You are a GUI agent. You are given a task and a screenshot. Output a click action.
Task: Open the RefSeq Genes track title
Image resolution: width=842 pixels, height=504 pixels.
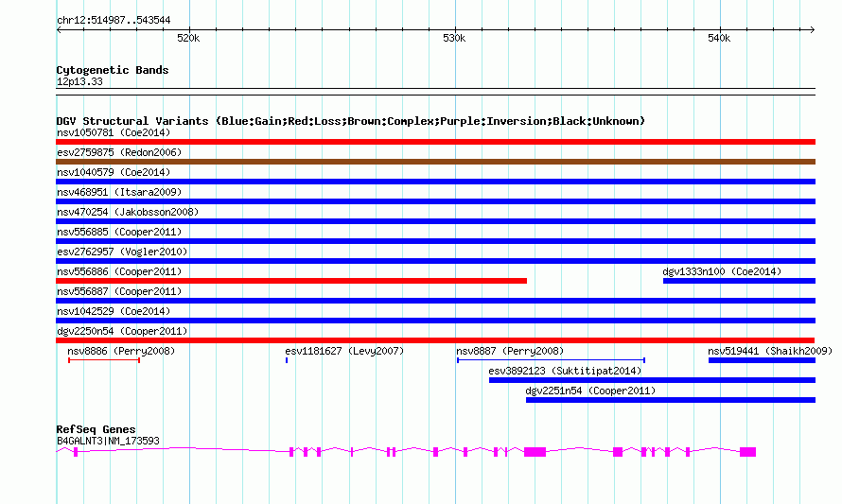pos(96,429)
